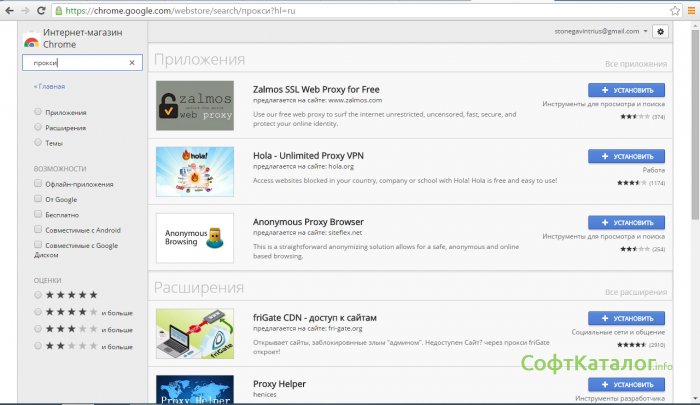Bookmark this page with the star icon

pyautogui.click(x=673, y=11)
